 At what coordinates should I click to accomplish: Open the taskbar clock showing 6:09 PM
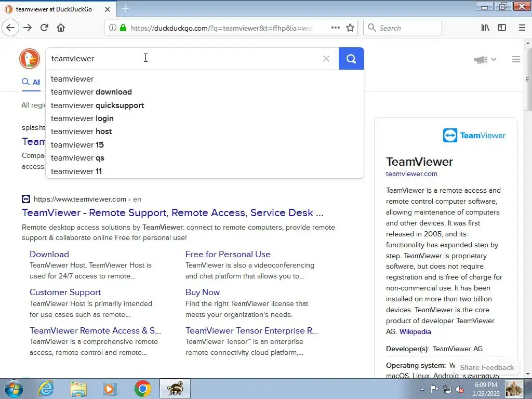tap(486, 389)
